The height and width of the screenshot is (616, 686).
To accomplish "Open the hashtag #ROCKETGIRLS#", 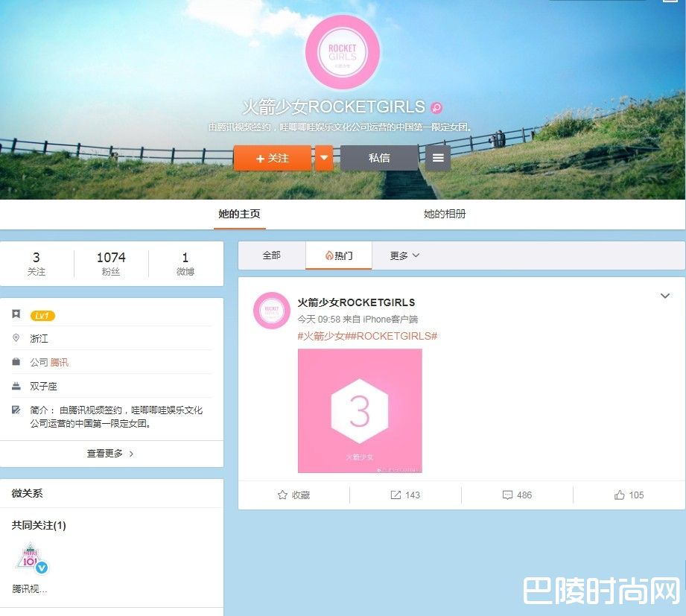I will tap(394, 336).
